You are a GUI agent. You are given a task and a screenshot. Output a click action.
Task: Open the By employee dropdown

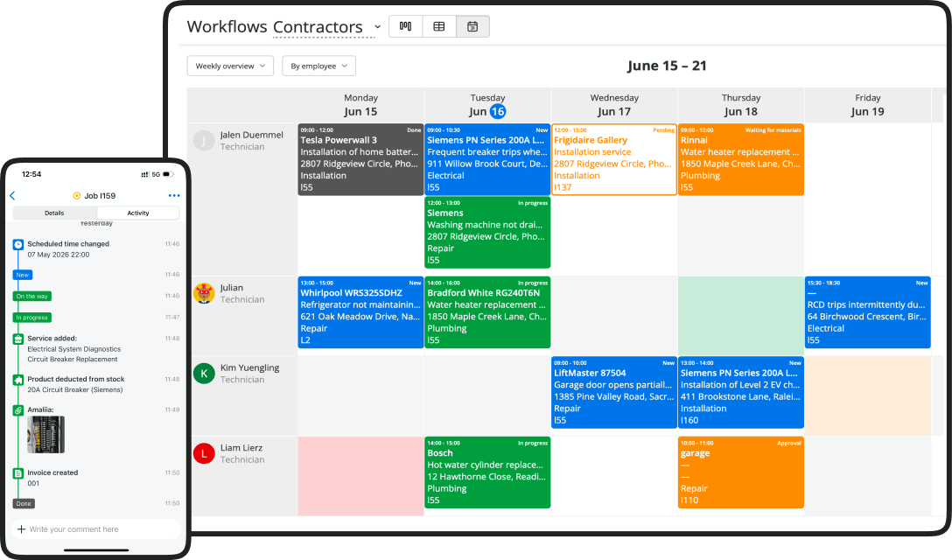pyautogui.click(x=318, y=66)
